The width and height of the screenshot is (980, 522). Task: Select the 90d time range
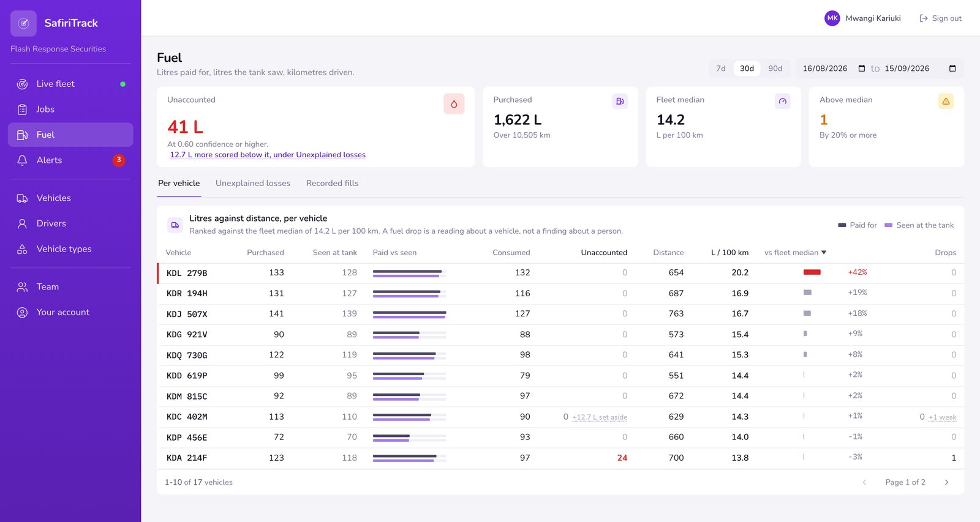[x=775, y=69]
